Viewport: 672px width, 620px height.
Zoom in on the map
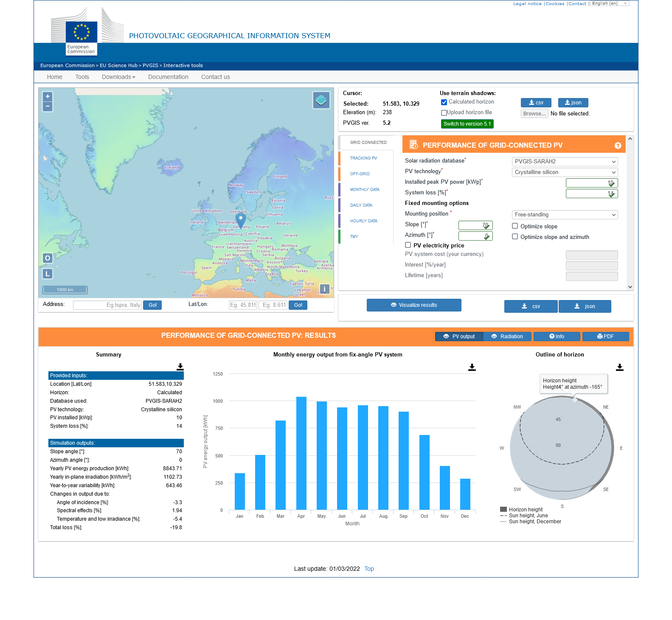point(48,96)
